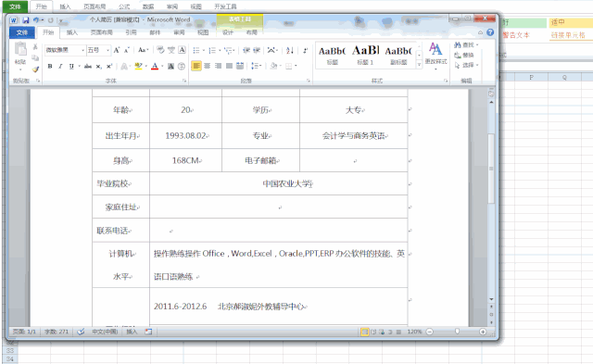The height and width of the screenshot is (364, 593).
Task: Click the minimize ribbon caret icon
Action: click(x=480, y=32)
